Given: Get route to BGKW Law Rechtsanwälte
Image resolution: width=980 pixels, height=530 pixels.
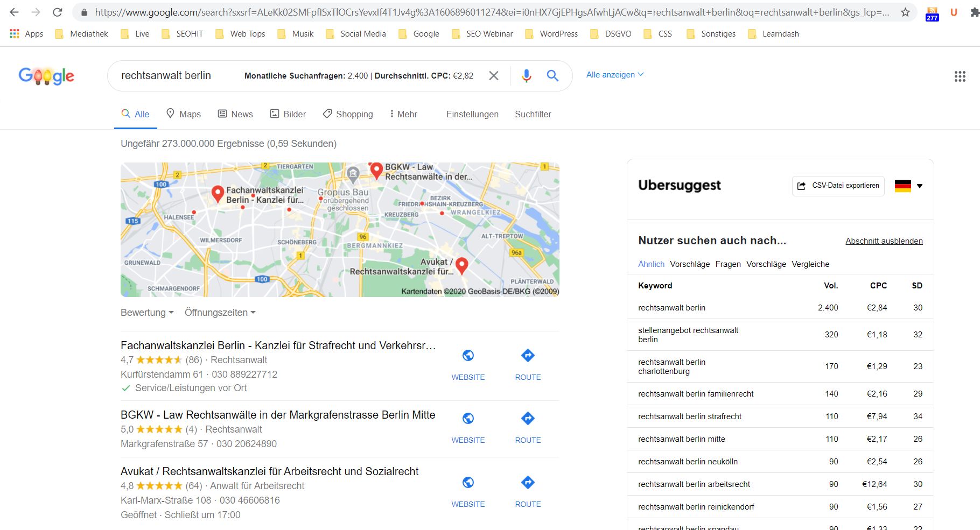Looking at the screenshot, I should [528, 426].
